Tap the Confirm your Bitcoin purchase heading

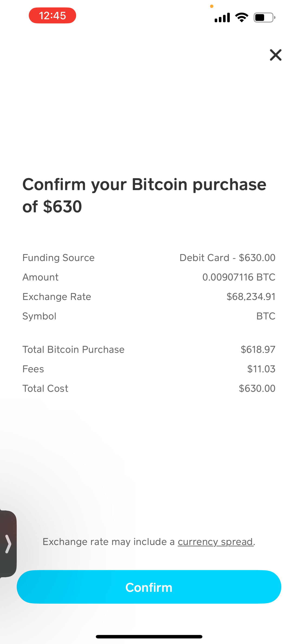144,195
